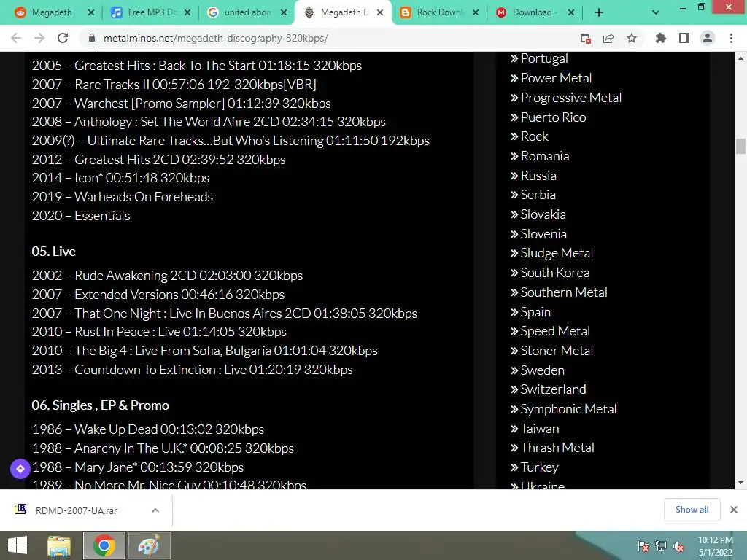Open the Progressive Metal category link

point(570,98)
